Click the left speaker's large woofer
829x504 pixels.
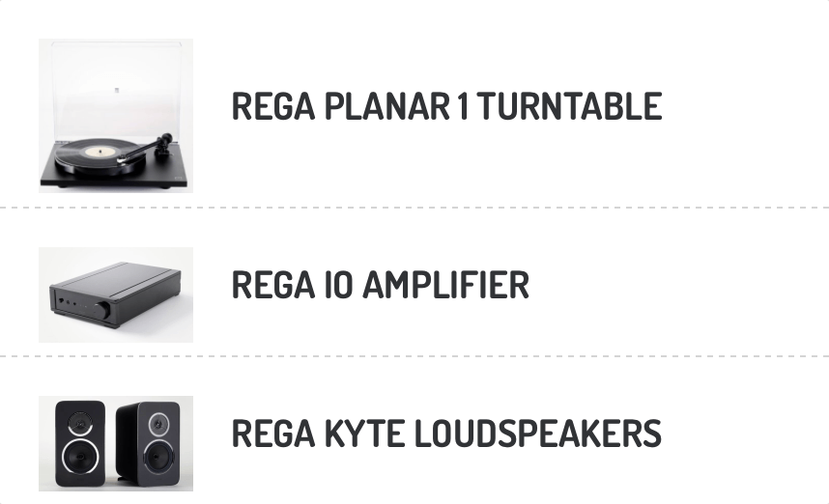pos(79,458)
